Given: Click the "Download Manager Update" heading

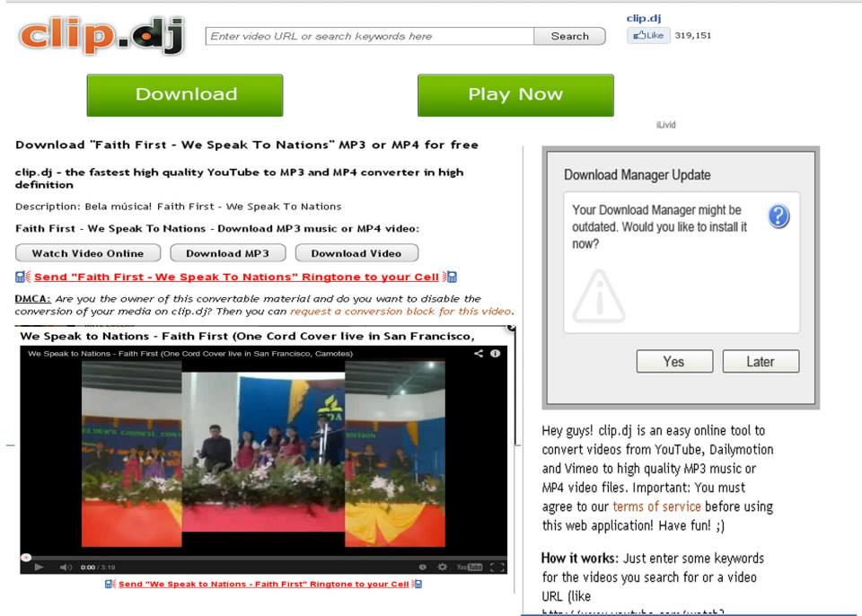Looking at the screenshot, I should click(638, 175).
